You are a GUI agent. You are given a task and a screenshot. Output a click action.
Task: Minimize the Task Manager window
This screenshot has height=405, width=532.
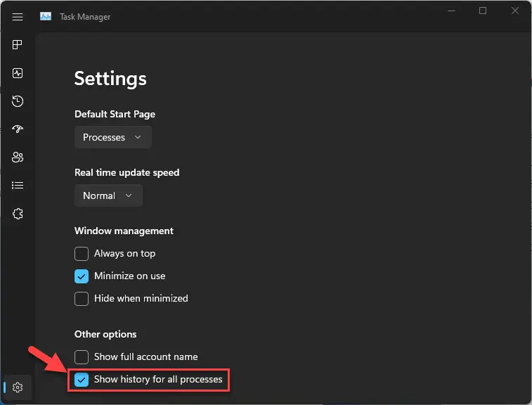click(x=451, y=11)
